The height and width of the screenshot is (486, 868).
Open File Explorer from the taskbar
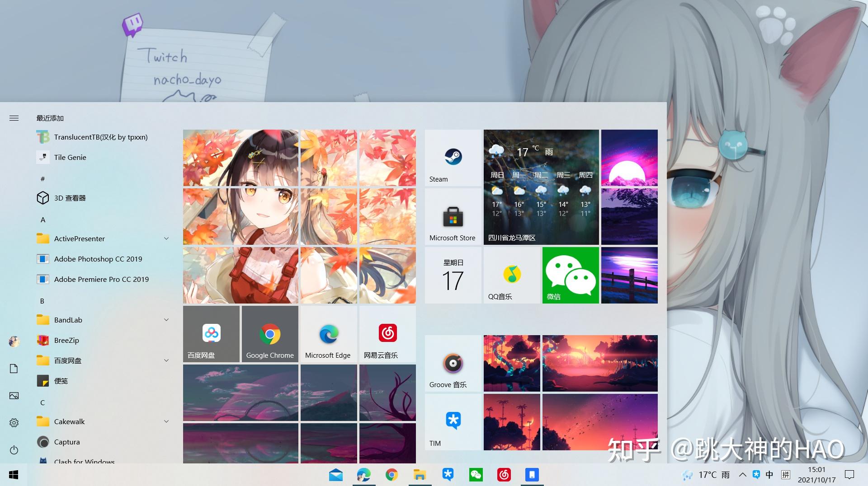pyautogui.click(x=420, y=475)
